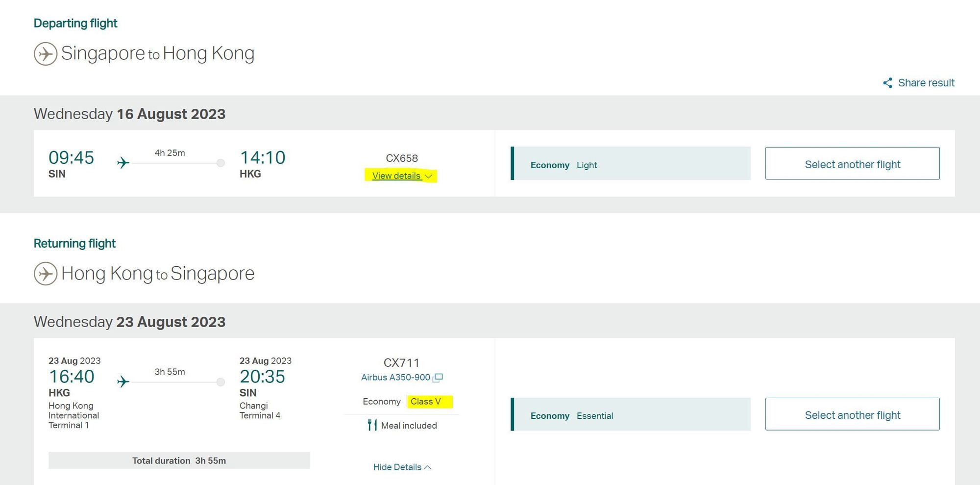Click the CX711 flight number
The width and height of the screenshot is (980, 485).
click(x=401, y=362)
